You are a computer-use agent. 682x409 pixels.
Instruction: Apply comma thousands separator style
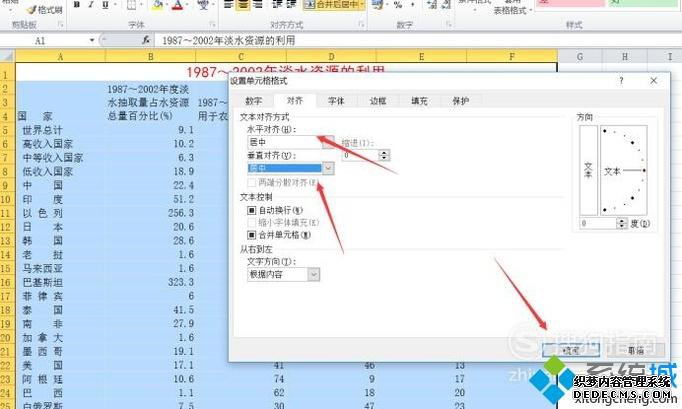pyautogui.click(x=412, y=4)
